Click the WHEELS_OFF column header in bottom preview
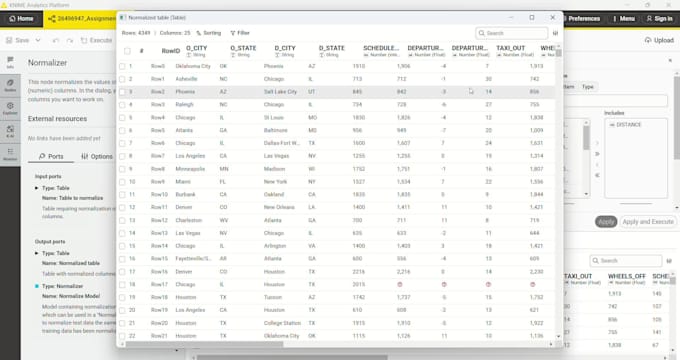Image resolution: width=680 pixels, height=360 pixels. click(627, 278)
